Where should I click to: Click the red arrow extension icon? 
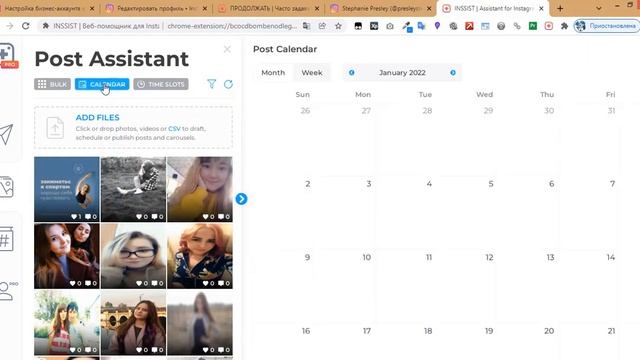(469, 26)
